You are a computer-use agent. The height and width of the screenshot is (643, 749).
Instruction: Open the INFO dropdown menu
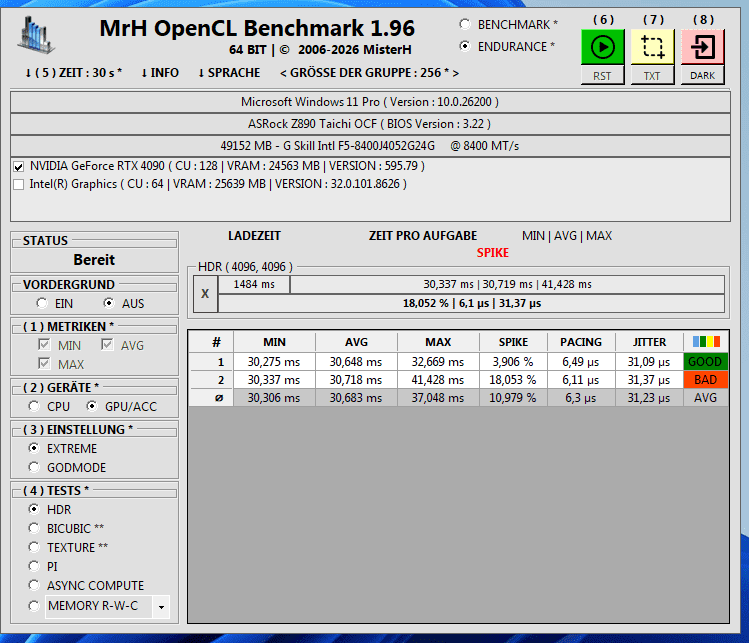(160, 73)
